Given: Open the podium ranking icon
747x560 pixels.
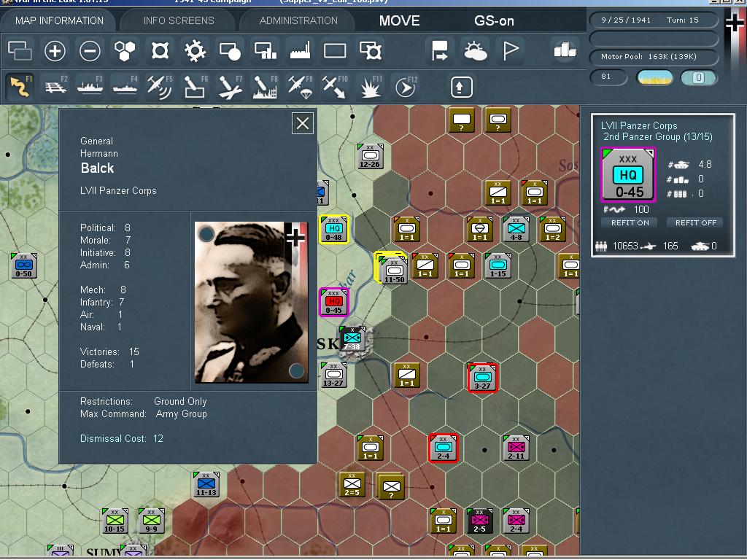Looking at the screenshot, I should 565,50.
